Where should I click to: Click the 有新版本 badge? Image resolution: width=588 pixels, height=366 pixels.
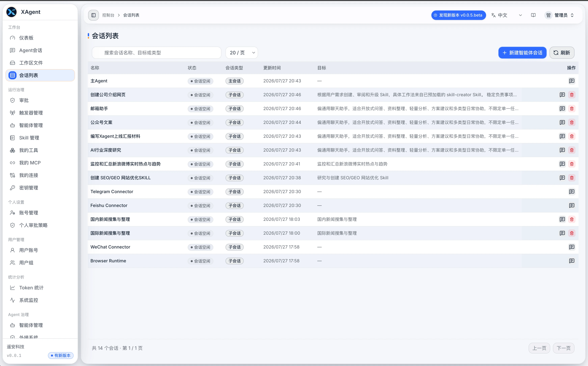point(60,355)
